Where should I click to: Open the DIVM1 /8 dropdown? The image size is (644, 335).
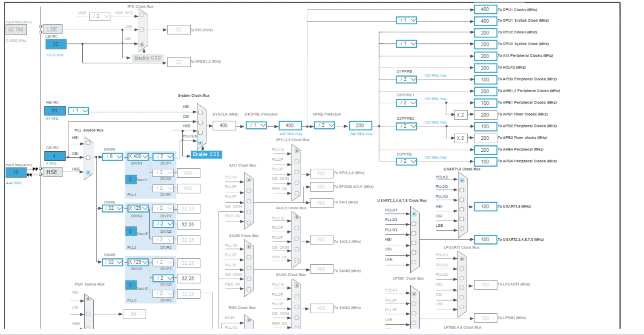click(x=113, y=156)
